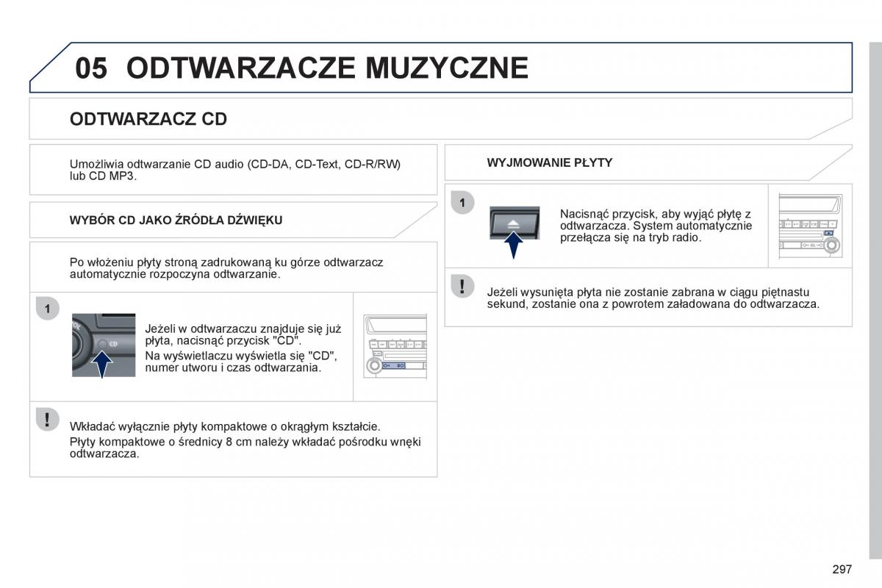Click warning 'Wkładać wyłącznie płyty kompaktowe o okrągłym kształcie'
This screenshot has width=882, height=588.
[x=225, y=426]
